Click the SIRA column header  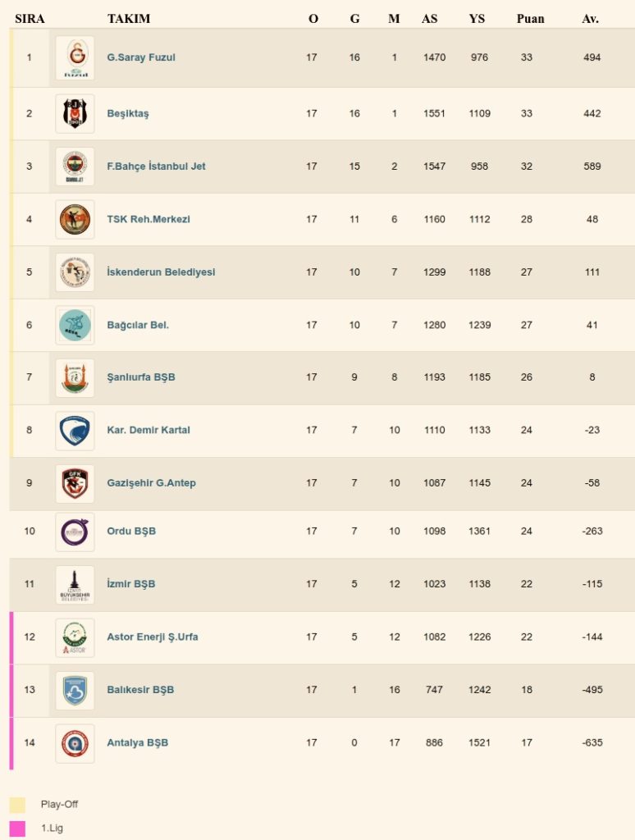pyautogui.click(x=30, y=19)
